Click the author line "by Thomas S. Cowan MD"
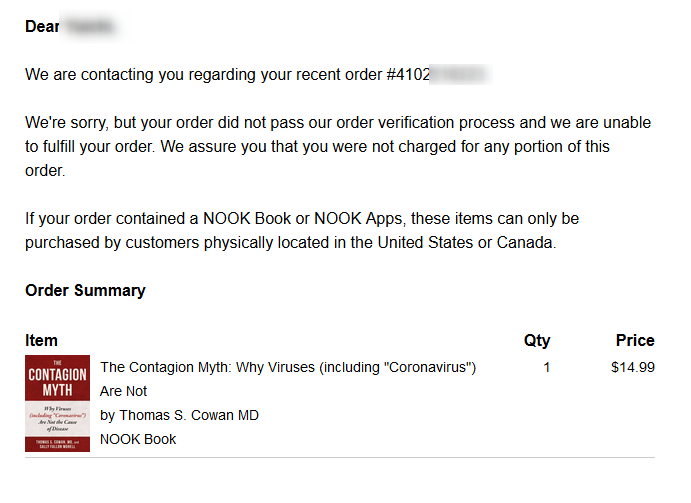Viewport: 691px width, 503px height. point(180,415)
